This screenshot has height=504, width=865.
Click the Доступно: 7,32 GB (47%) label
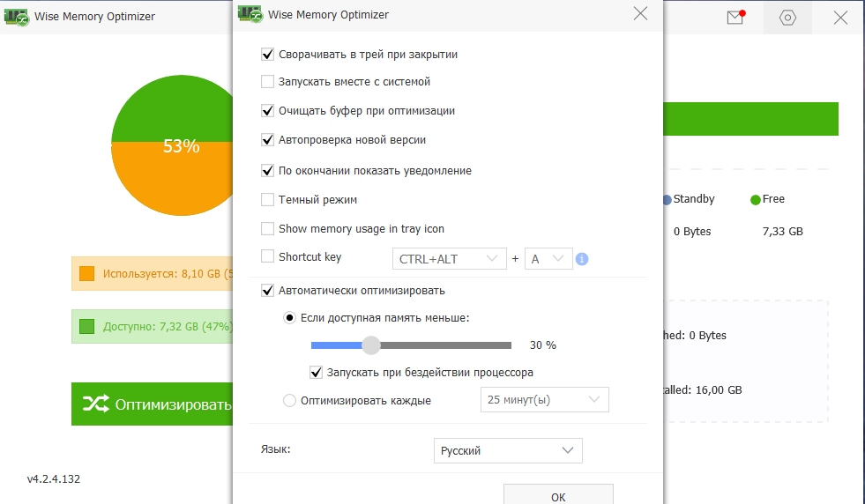(168, 326)
